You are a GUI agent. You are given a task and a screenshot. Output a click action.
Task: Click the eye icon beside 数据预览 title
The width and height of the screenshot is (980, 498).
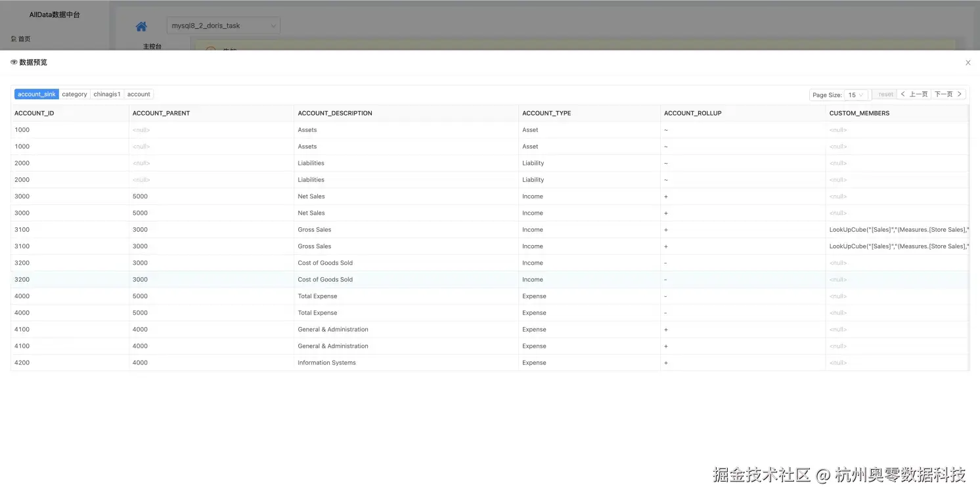(14, 62)
